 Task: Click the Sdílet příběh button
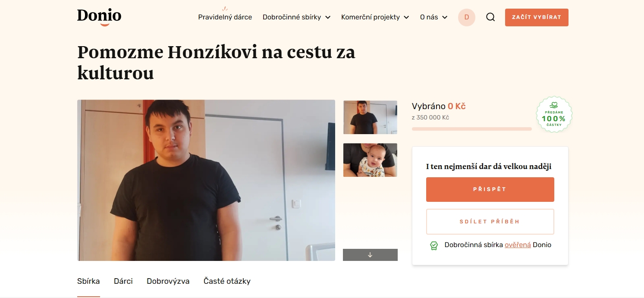pos(490,222)
